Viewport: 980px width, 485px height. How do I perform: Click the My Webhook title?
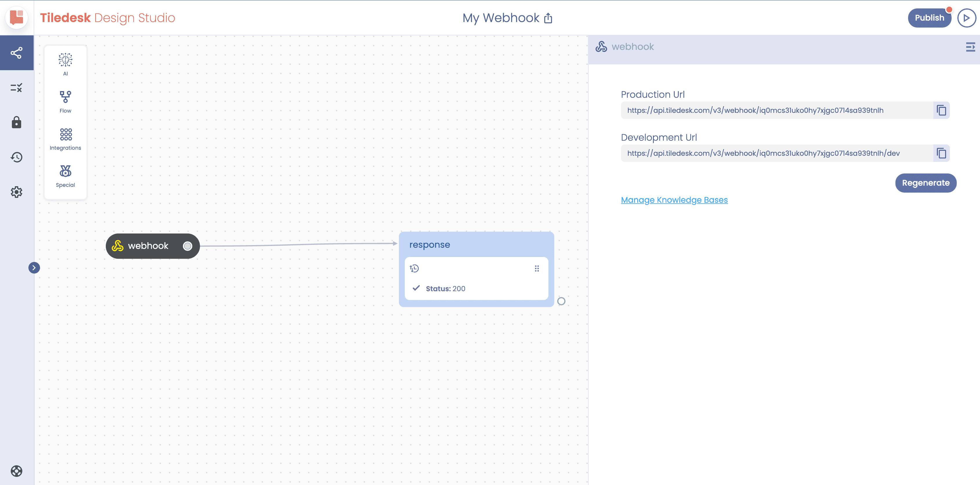click(x=501, y=18)
